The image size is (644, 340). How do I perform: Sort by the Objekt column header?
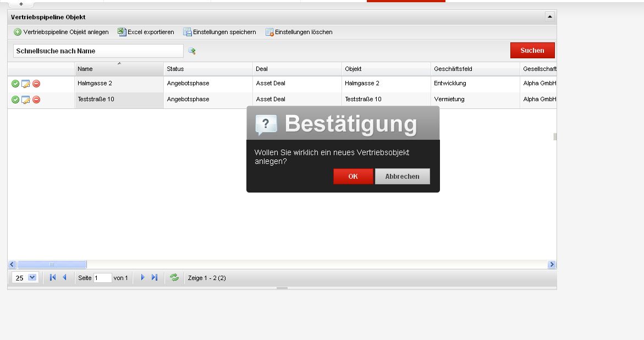click(x=387, y=69)
